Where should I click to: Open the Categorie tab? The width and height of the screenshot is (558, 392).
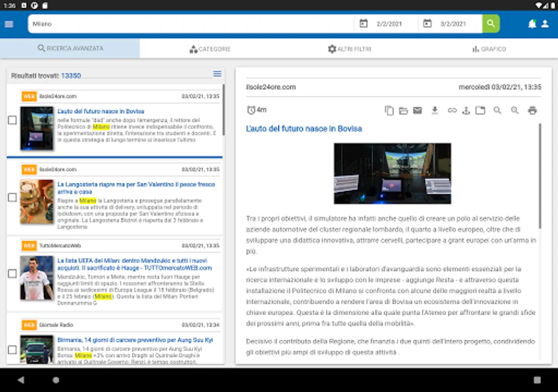click(210, 49)
